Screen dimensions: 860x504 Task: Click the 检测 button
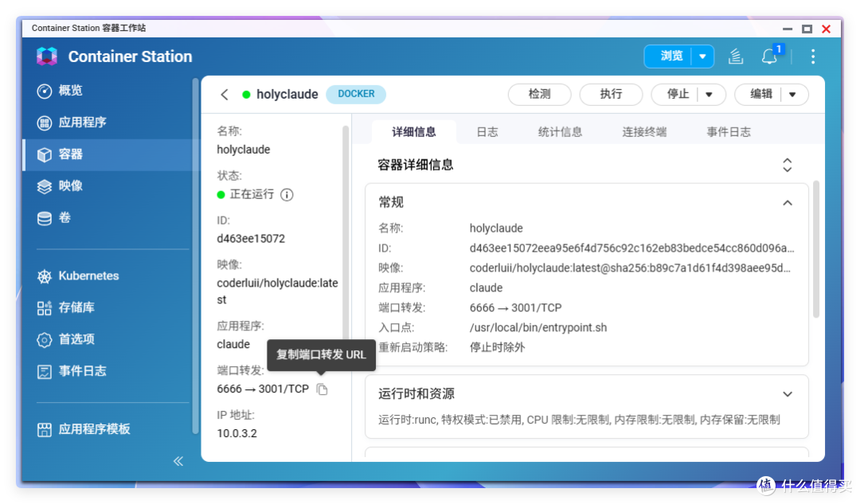pos(539,94)
